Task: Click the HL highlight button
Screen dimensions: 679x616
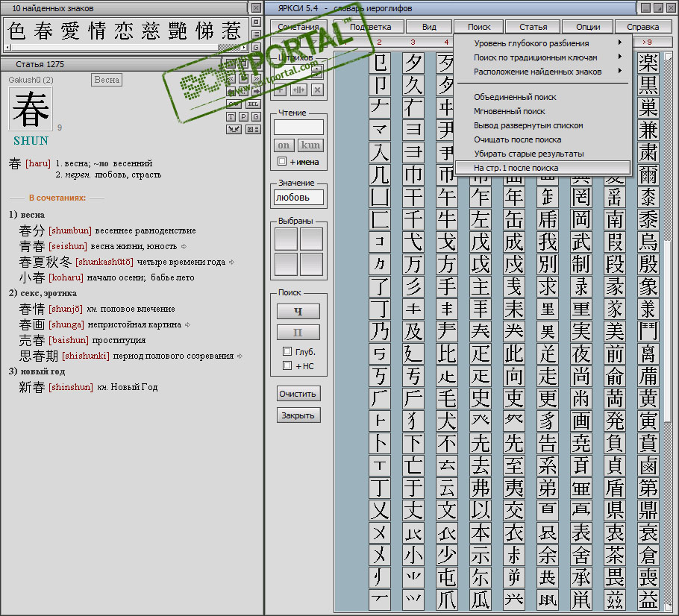Action: click(254, 104)
